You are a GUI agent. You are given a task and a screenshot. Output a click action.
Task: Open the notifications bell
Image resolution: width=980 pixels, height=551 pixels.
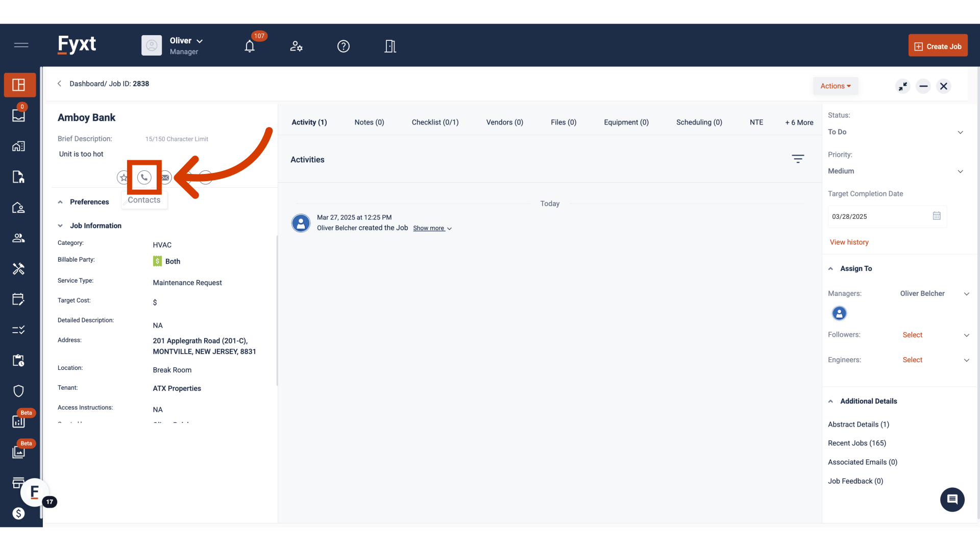[250, 46]
